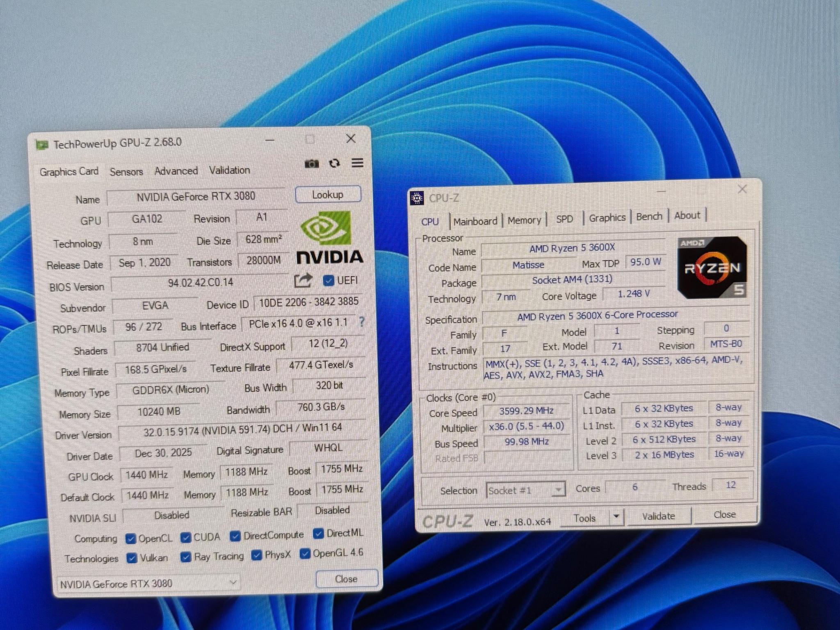Click the Subvendor value EVGA
This screenshot has height=630, width=840.
155,306
